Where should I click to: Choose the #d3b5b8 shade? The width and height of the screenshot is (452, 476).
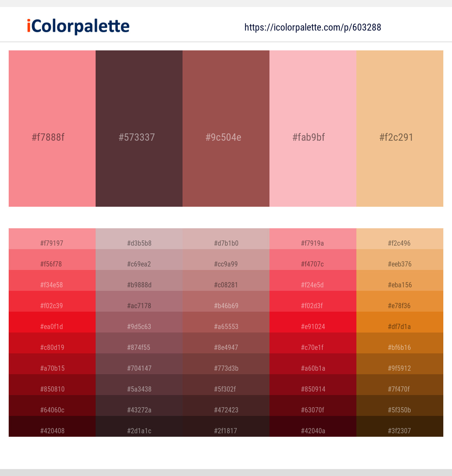(x=139, y=239)
